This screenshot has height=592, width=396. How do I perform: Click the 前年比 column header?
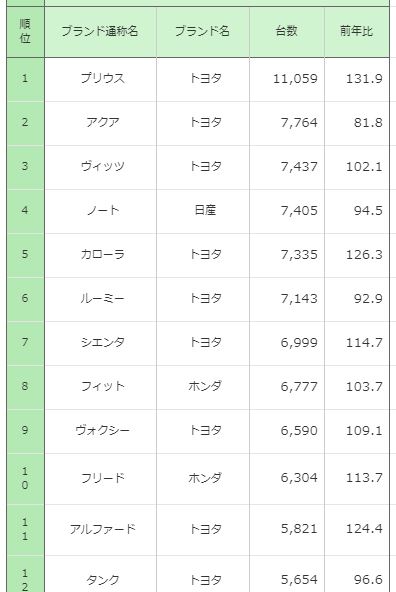click(357, 32)
